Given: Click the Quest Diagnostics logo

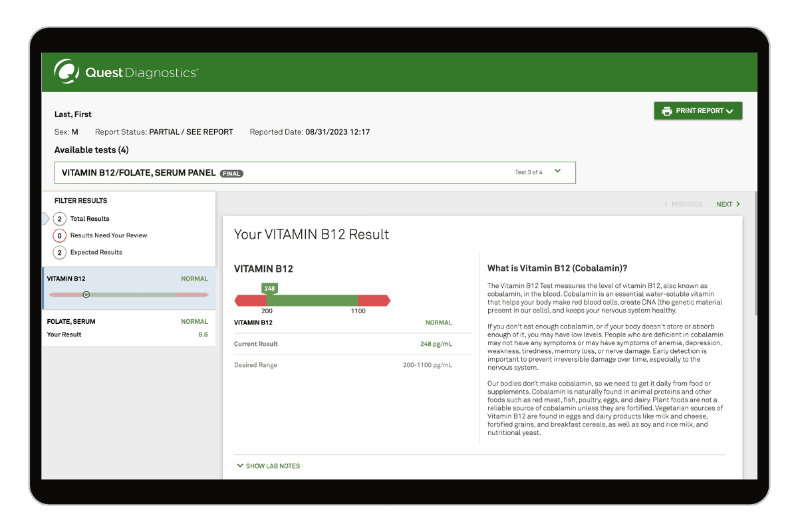Looking at the screenshot, I should [126, 72].
